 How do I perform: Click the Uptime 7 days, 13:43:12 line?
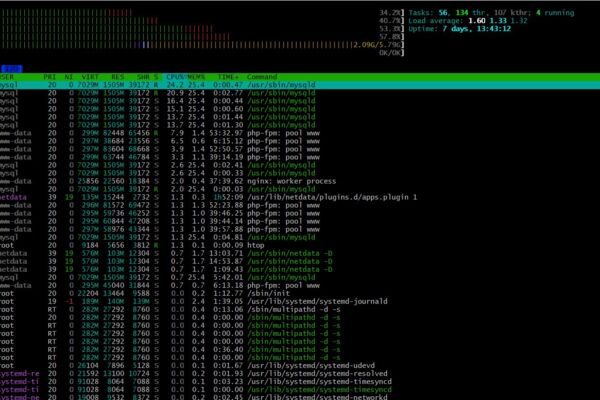pos(460,29)
